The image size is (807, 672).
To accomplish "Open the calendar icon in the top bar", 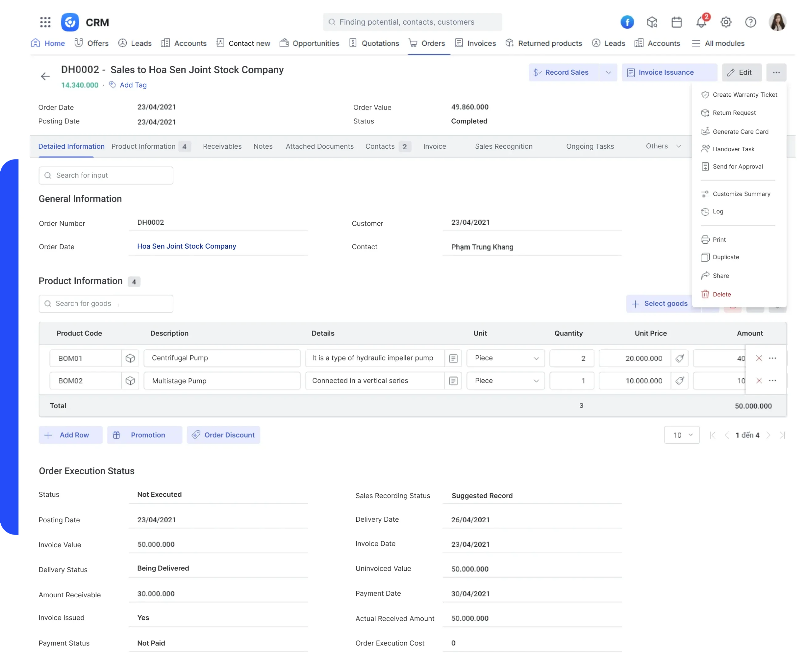I will click(x=676, y=22).
